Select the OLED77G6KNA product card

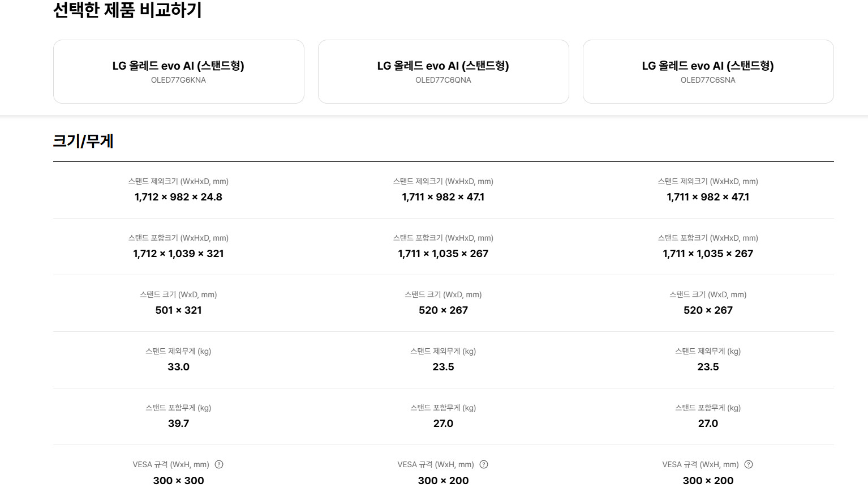click(178, 71)
